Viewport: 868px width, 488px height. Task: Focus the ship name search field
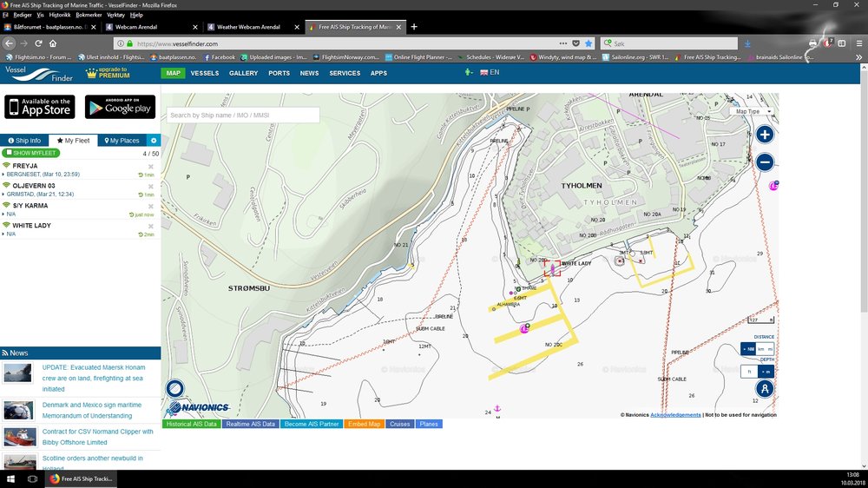(x=243, y=115)
